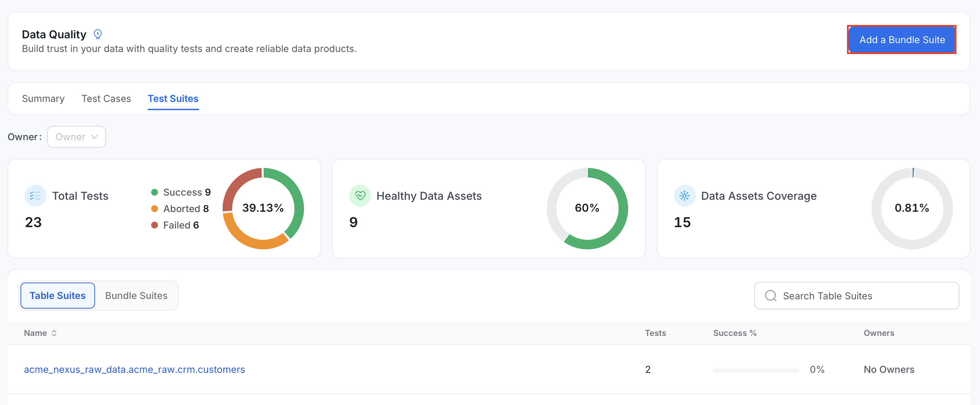Click the green Success legend dot
Viewport: 980px width, 405px height.
[155, 192]
